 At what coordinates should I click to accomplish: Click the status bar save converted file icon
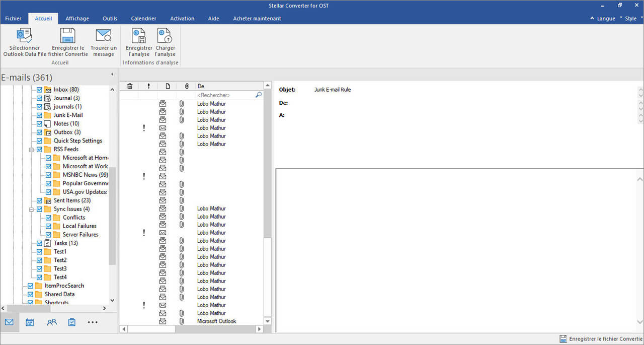tap(563, 339)
